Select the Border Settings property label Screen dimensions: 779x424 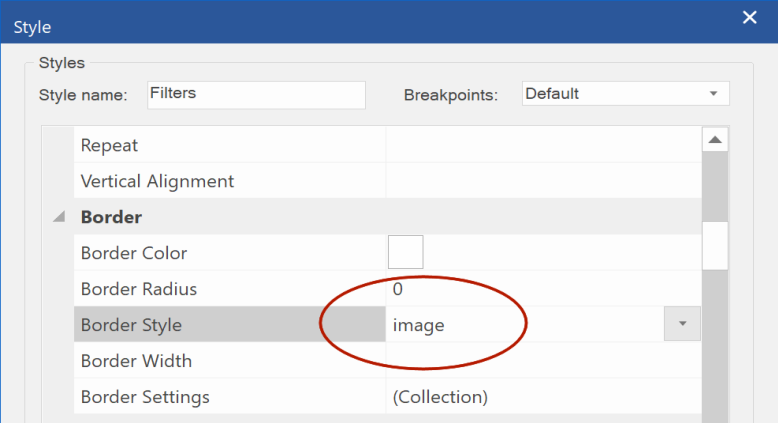(x=145, y=397)
